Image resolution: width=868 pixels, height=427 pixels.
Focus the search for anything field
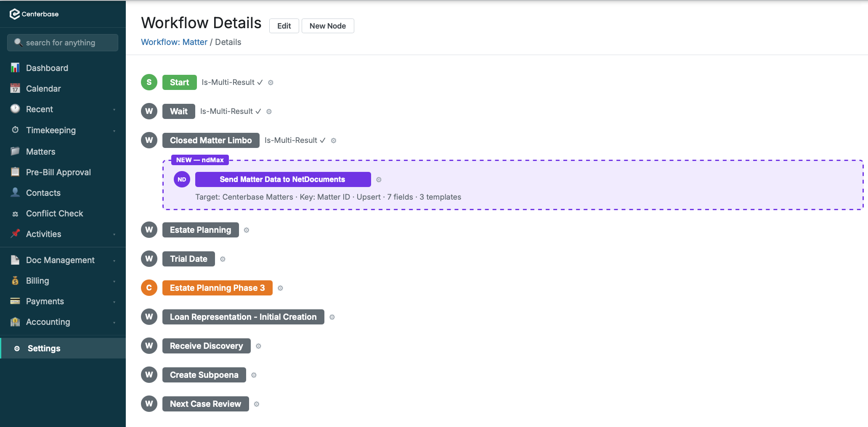pyautogui.click(x=63, y=43)
